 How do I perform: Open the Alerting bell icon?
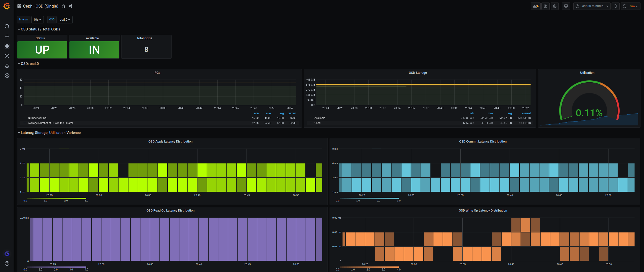[x=7, y=66]
